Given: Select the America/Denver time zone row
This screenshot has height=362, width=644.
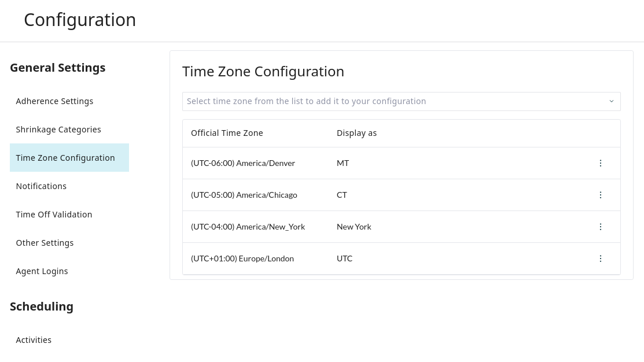Looking at the screenshot, I should pyautogui.click(x=243, y=163).
